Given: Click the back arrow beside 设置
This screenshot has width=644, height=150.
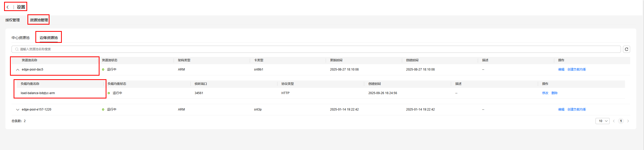Looking at the screenshot, I should [8, 7].
